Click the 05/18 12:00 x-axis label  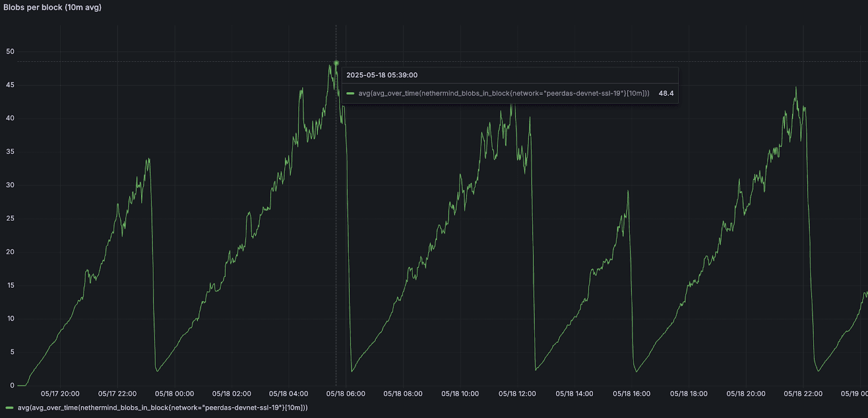pyautogui.click(x=517, y=394)
